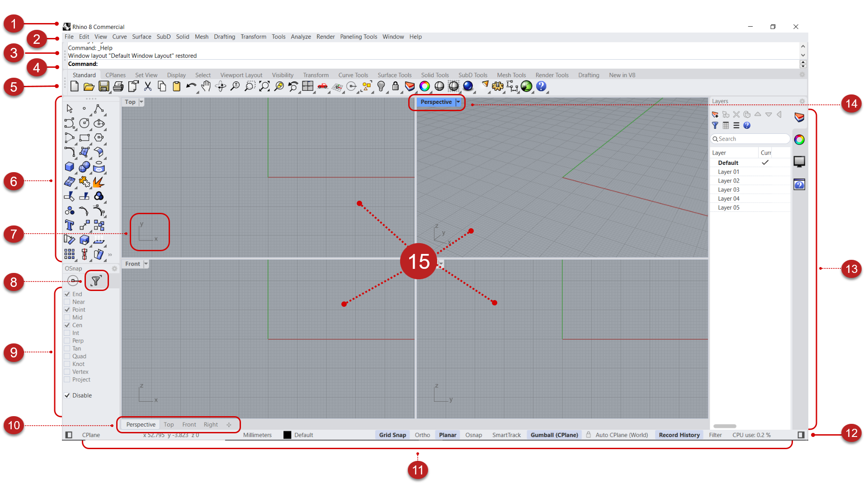Open the Front viewport dropdown arrow
The height and width of the screenshot is (488, 868).
pyautogui.click(x=146, y=264)
